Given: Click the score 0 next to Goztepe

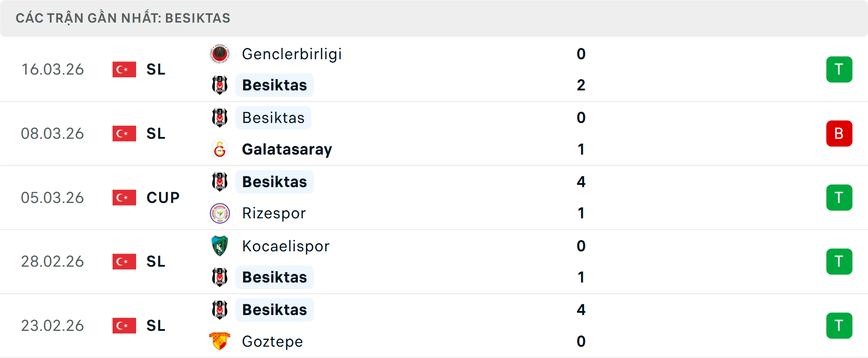Looking at the screenshot, I should (x=581, y=342).
